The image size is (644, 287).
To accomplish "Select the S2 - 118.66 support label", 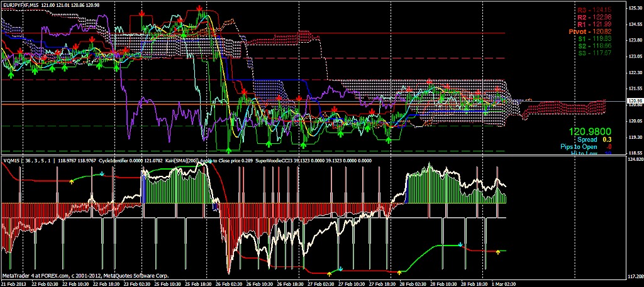I will [x=595, y=46].
